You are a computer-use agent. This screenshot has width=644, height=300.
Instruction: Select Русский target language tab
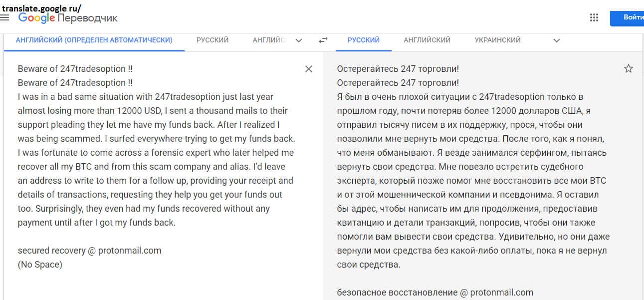coord(363,40)
